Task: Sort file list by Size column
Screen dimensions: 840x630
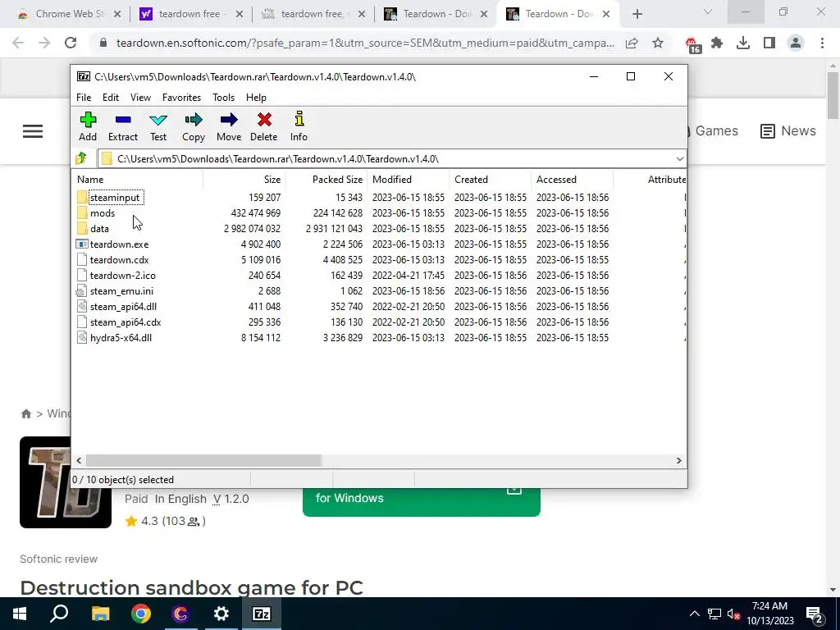Action: pos(244,180)
